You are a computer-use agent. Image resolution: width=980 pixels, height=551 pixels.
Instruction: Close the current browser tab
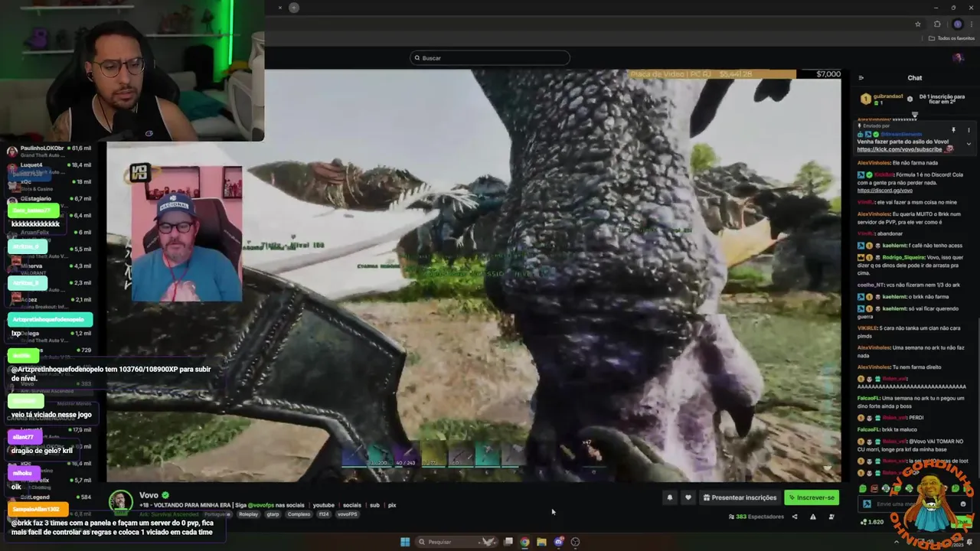(280, 8)
